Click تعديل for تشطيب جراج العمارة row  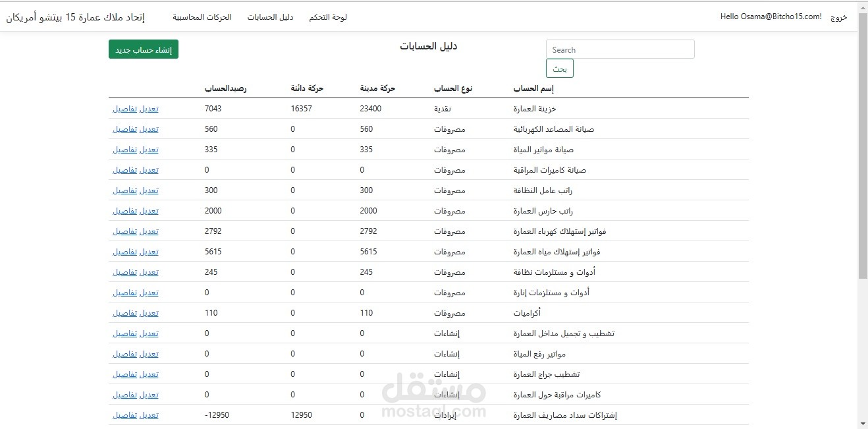(x=149, y=374)
